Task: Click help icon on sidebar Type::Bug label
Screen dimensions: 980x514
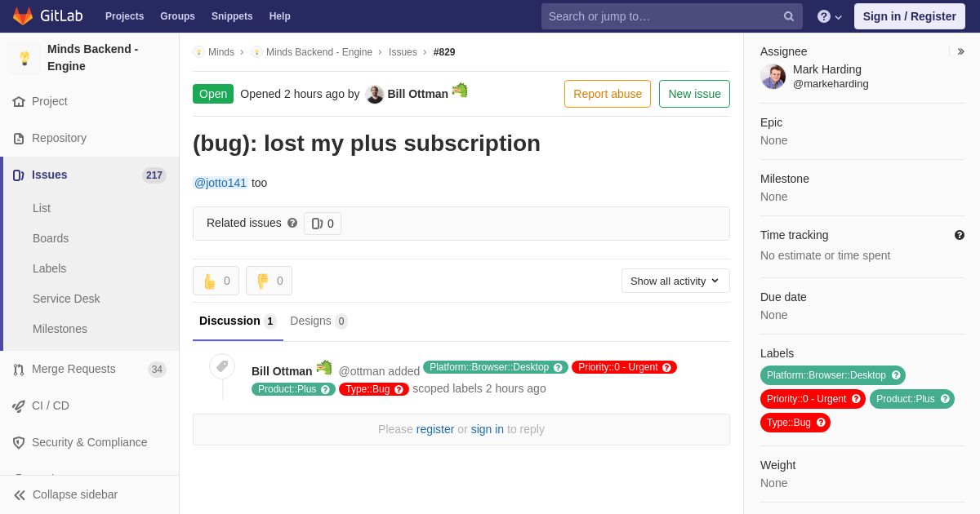Action: tap(821, 423)
